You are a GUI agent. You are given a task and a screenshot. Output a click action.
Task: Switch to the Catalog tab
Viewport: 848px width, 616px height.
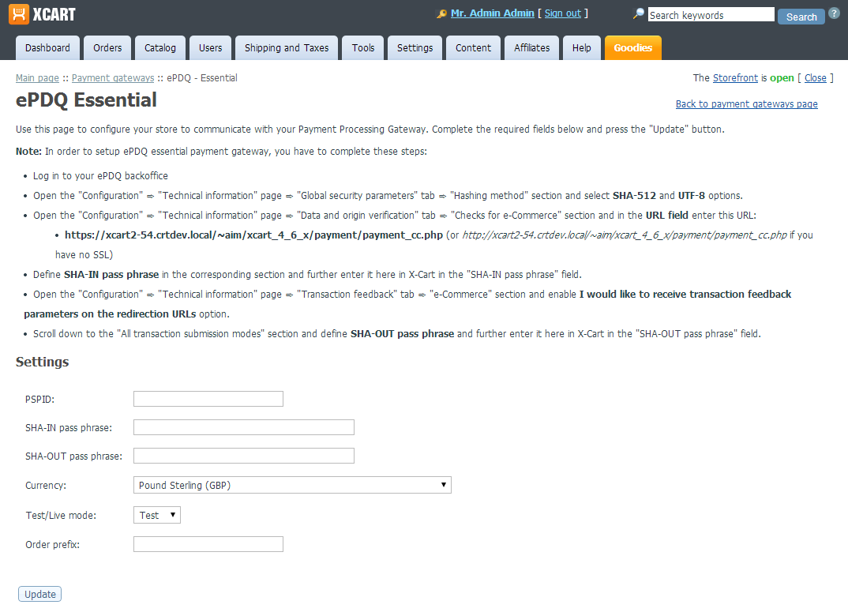click(x=160, y=47)
